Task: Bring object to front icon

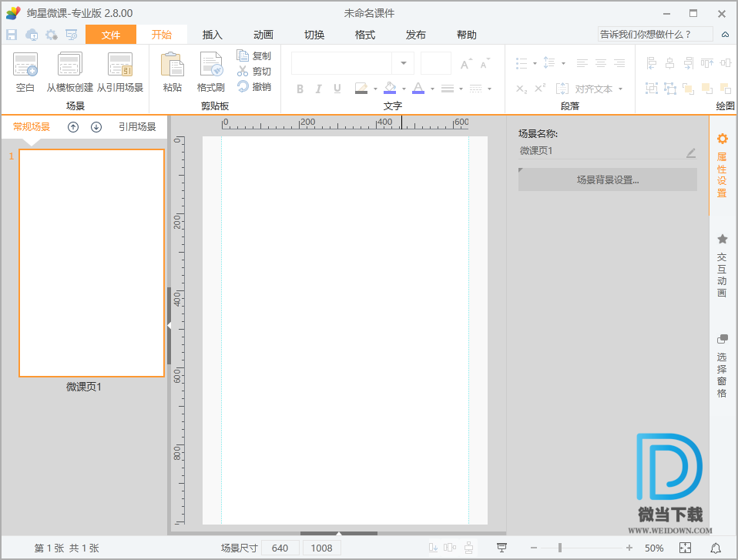Action: (x=689, y=88)
